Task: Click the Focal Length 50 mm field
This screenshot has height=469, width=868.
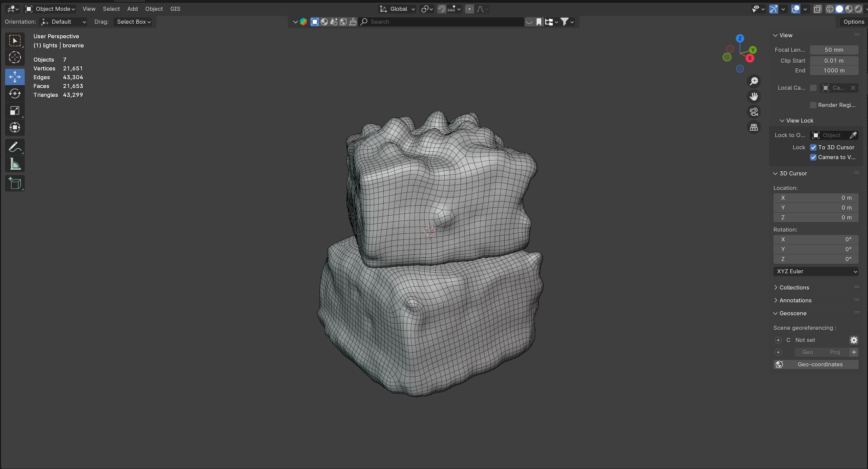Action: point(833,50)
